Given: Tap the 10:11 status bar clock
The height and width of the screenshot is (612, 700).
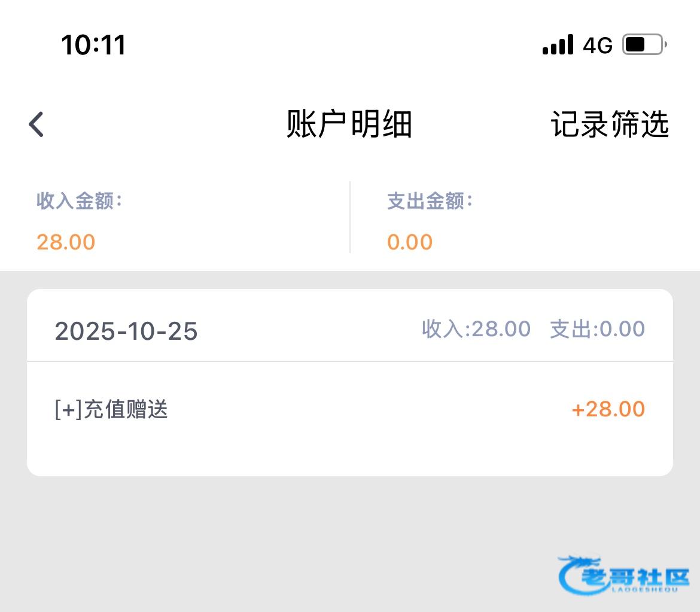Looking at the screenshot, I should pyautogui.click(x=93, y=45).
